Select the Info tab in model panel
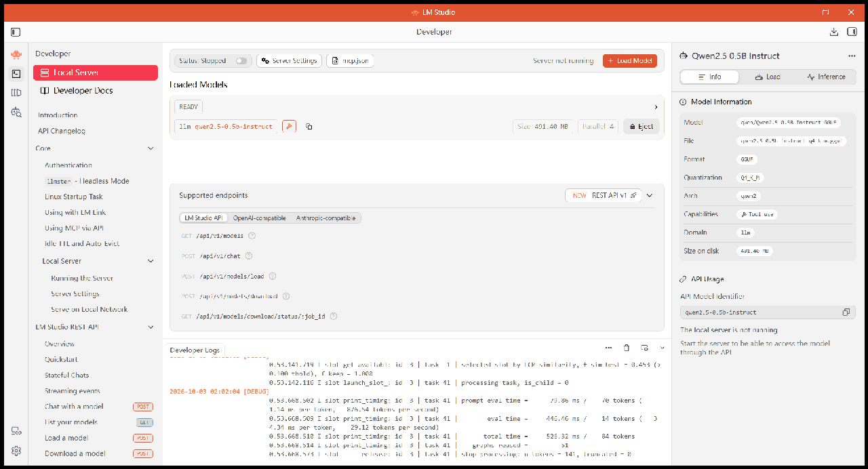The height and width of the screenshot is (469, 868). tap(710, 77)
